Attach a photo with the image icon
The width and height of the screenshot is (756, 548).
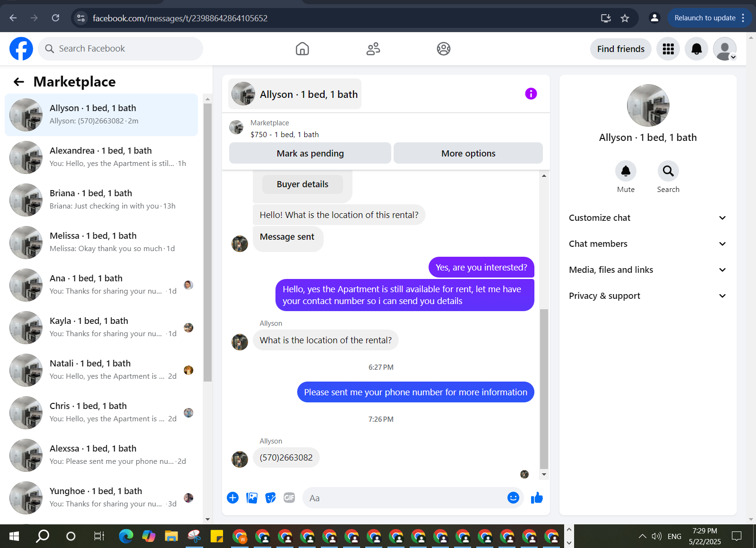(252, 497)
